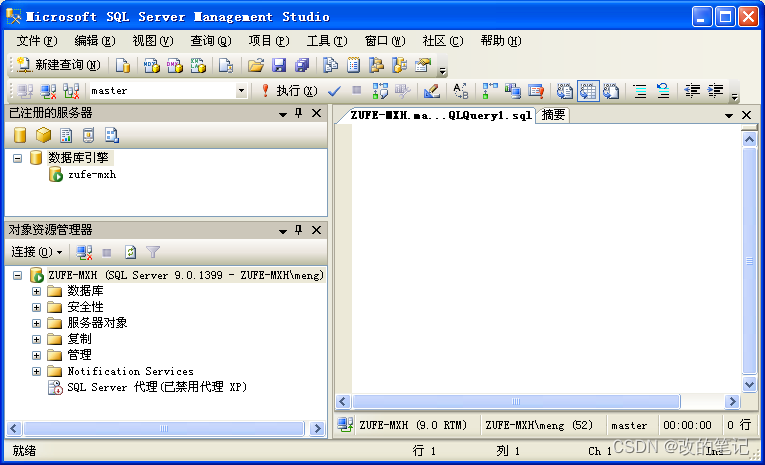Click the Change Connection icon
Image resolution: width=765 pixels, height=465 pixels.
71,91
